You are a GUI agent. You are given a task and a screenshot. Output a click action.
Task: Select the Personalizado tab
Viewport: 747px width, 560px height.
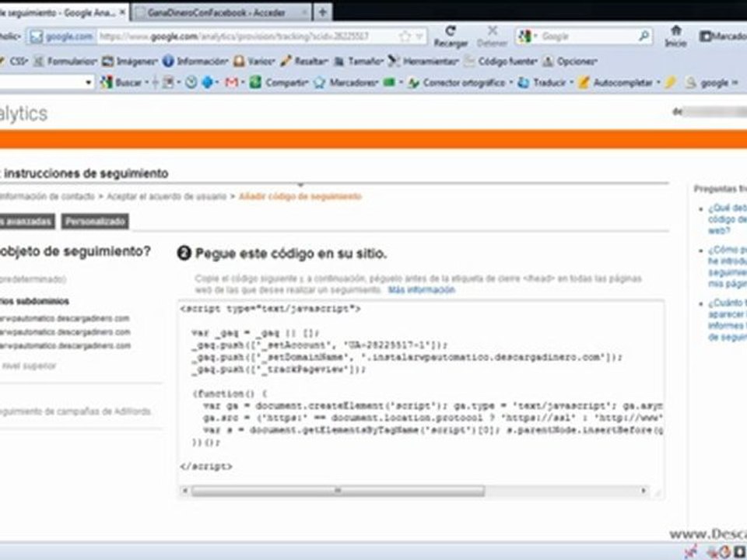(x=95, y=222)
